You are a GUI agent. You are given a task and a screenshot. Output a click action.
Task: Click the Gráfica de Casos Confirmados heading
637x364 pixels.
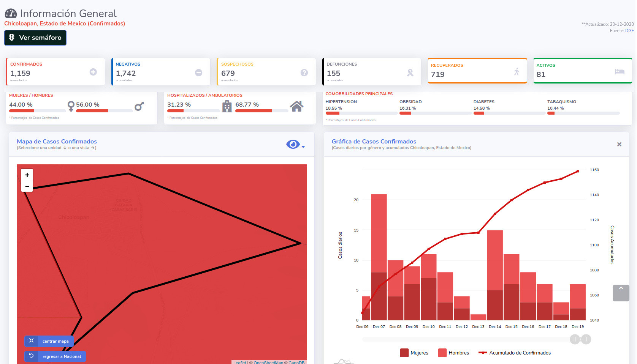click(374, 141)
